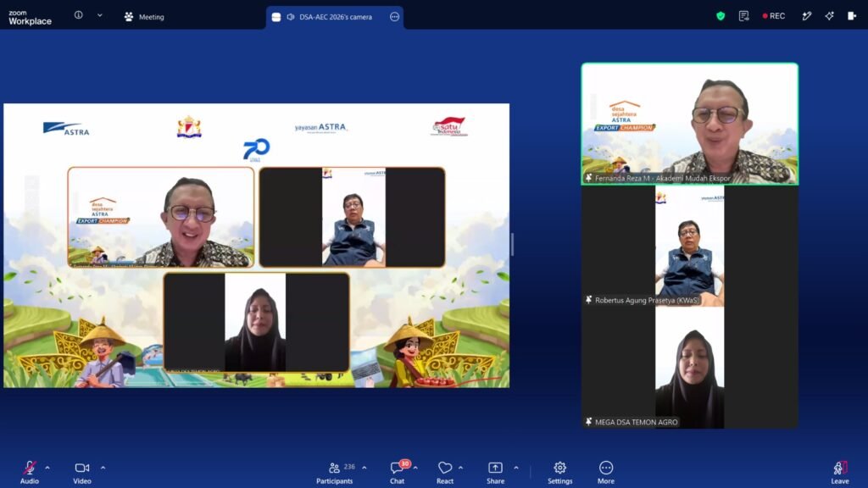Open the ellipsis options on camera tab
The width and height of the screenshot is (868, 488).
pos(394,17)
